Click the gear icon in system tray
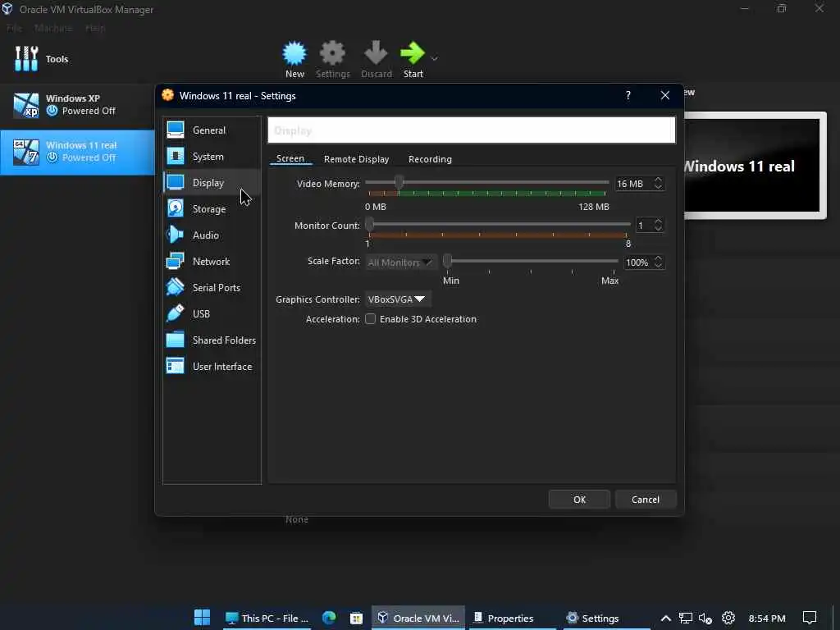840x630 pixels. 728,618
